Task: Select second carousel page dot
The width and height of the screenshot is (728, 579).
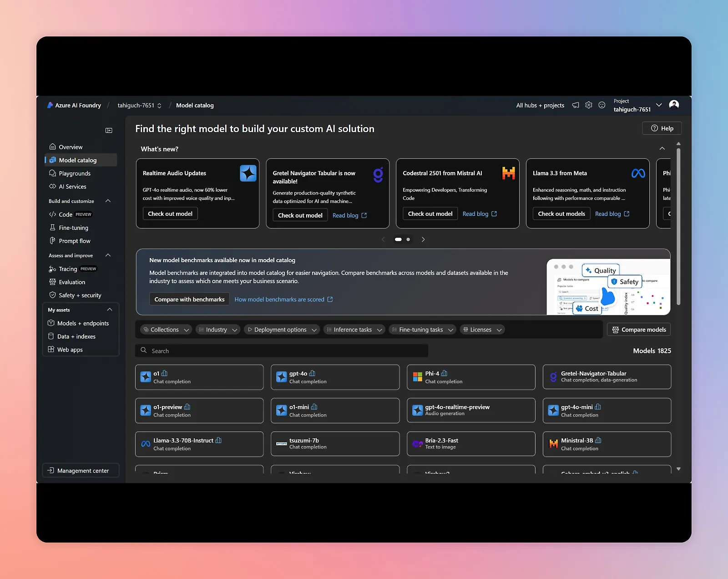Action: 408,239
